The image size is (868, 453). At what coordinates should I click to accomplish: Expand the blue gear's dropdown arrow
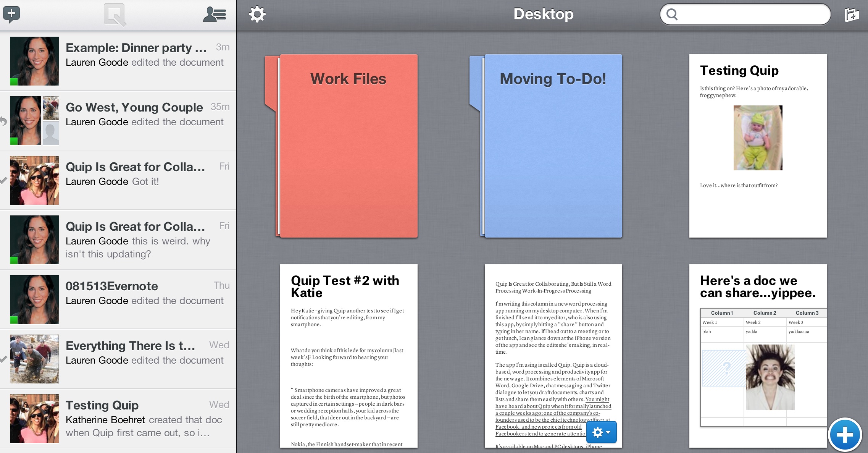click(x=608, y=433)
